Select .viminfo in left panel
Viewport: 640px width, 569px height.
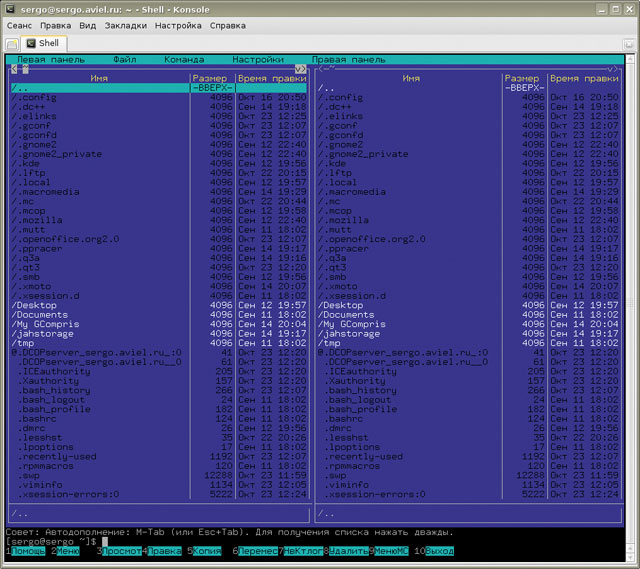[x=159, y=485]
